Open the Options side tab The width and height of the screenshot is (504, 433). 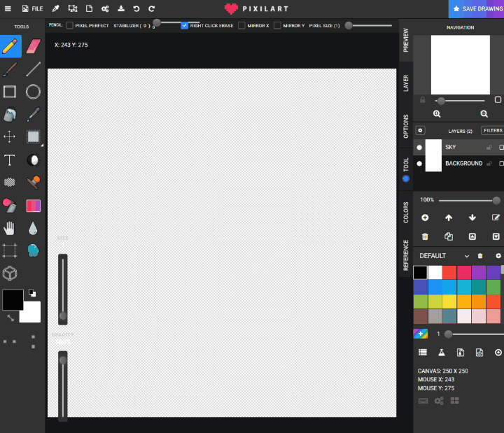[x=406, y=126]
